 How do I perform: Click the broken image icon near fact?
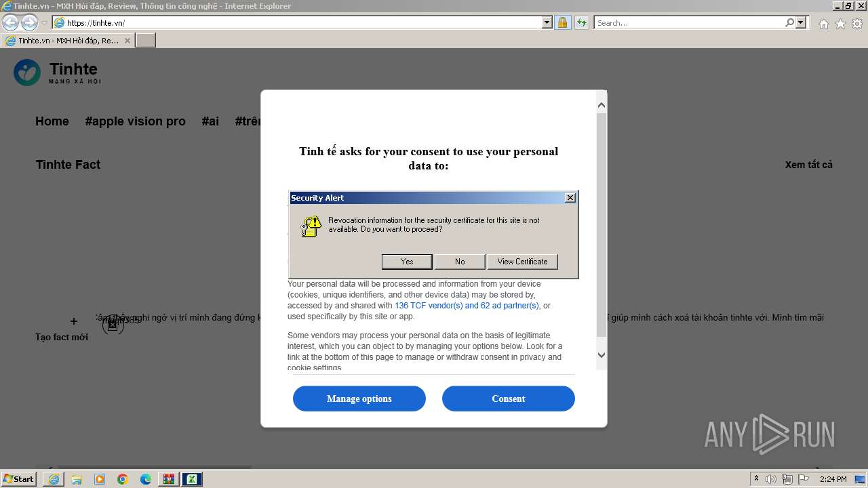(113, 325)
